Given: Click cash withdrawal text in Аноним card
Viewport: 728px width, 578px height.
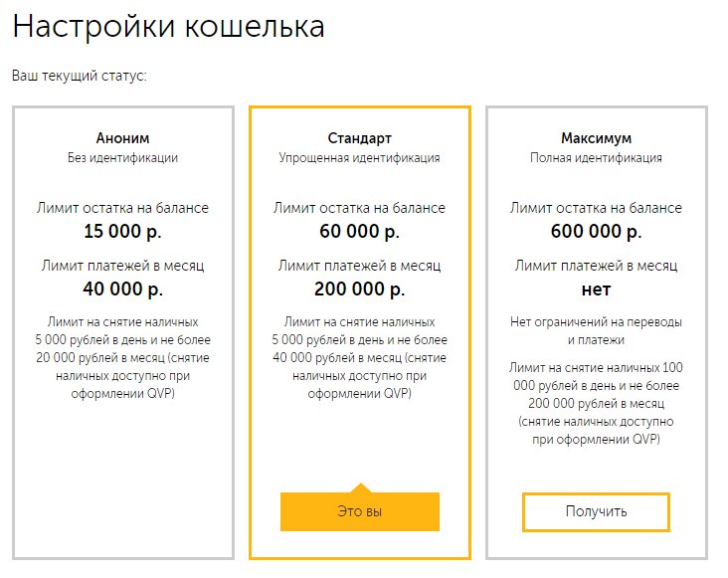Looking at the screenshot, I should coord(123,357).
